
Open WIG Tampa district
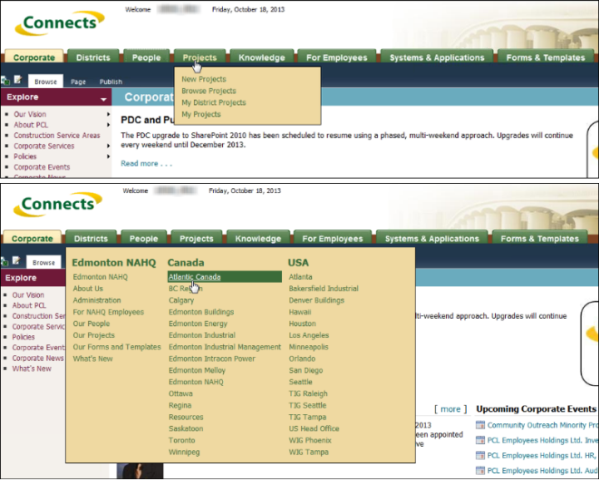(309, 452)
